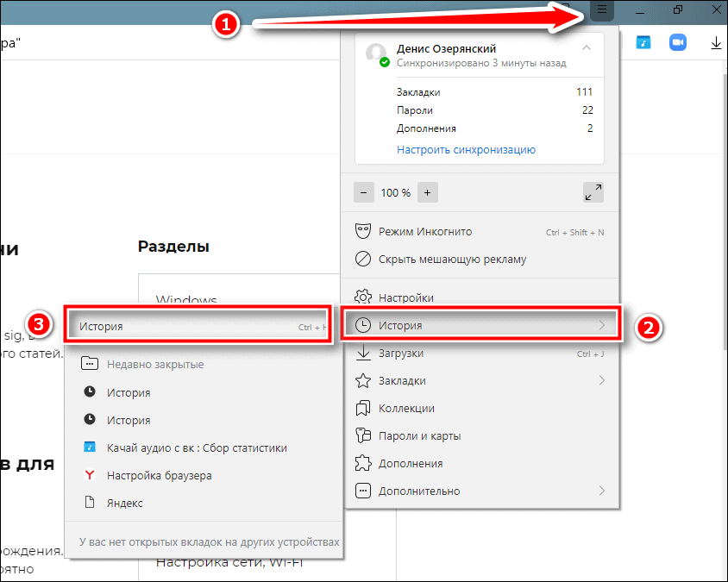Click the gear icon next to Настройки

[363, 297]
